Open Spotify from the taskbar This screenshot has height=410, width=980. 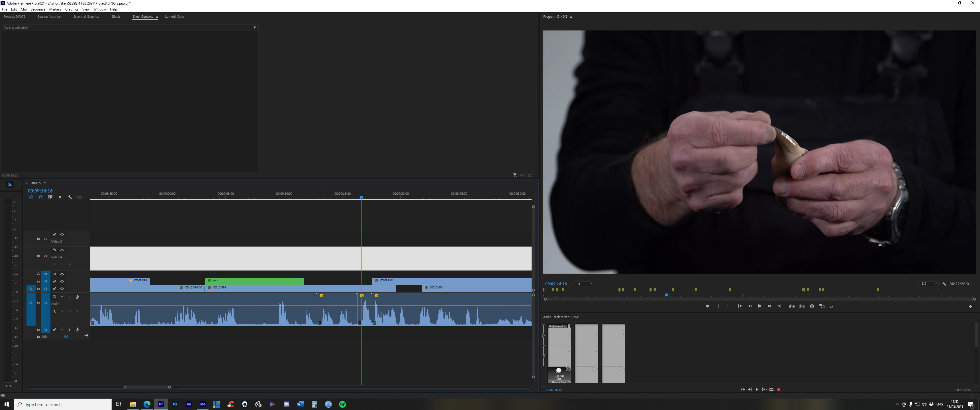[x=342, y=404]
